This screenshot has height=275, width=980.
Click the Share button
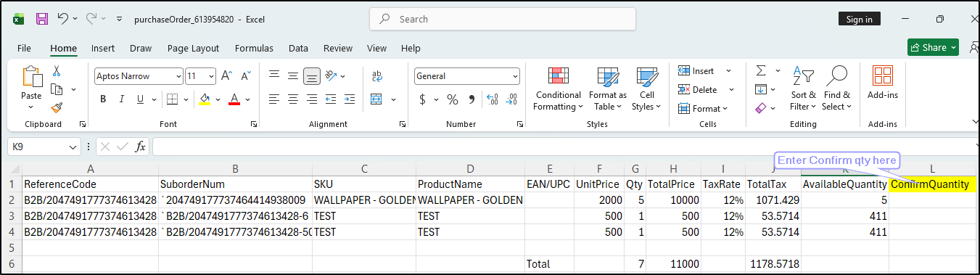[933, 47]
